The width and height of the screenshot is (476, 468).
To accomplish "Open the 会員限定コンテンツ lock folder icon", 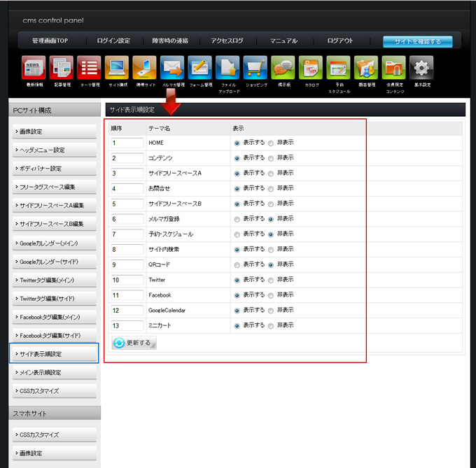I will pyautogui.click(x=394, y=68).
